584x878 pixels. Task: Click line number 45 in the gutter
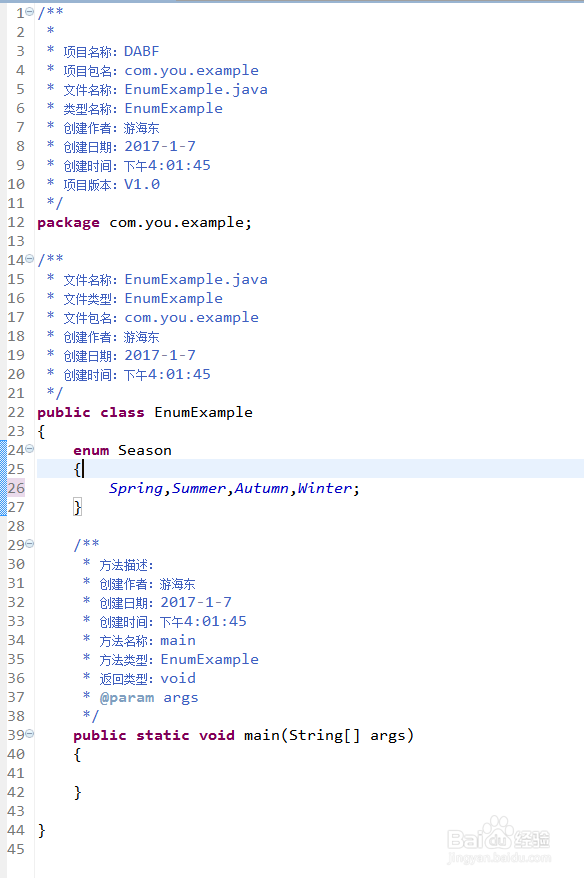click(16, 849)
